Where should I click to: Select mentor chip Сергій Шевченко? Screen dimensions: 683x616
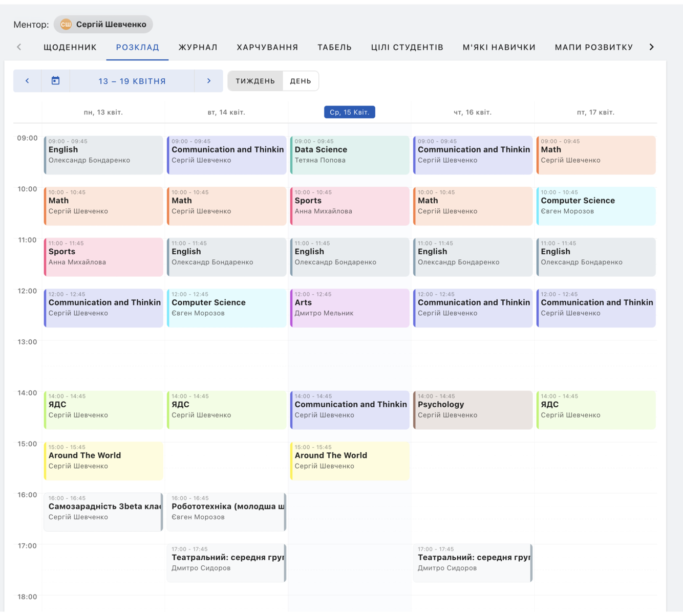pyautogui.click(x=103, y=24)
